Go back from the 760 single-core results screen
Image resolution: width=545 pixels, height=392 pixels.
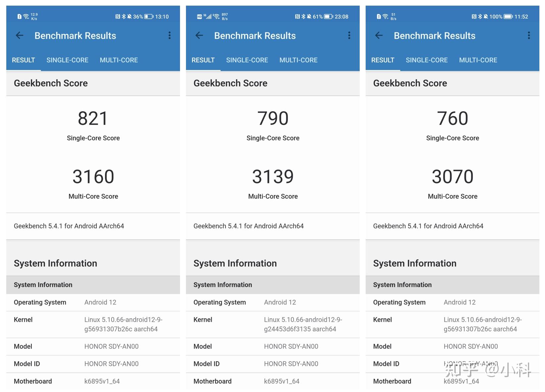coord(379,35)
